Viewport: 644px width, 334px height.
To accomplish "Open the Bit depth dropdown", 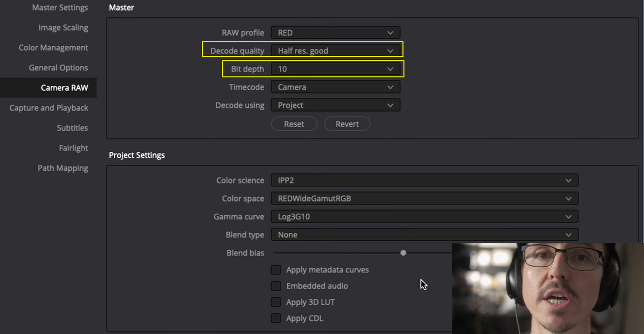I will [x=336, y=69].
